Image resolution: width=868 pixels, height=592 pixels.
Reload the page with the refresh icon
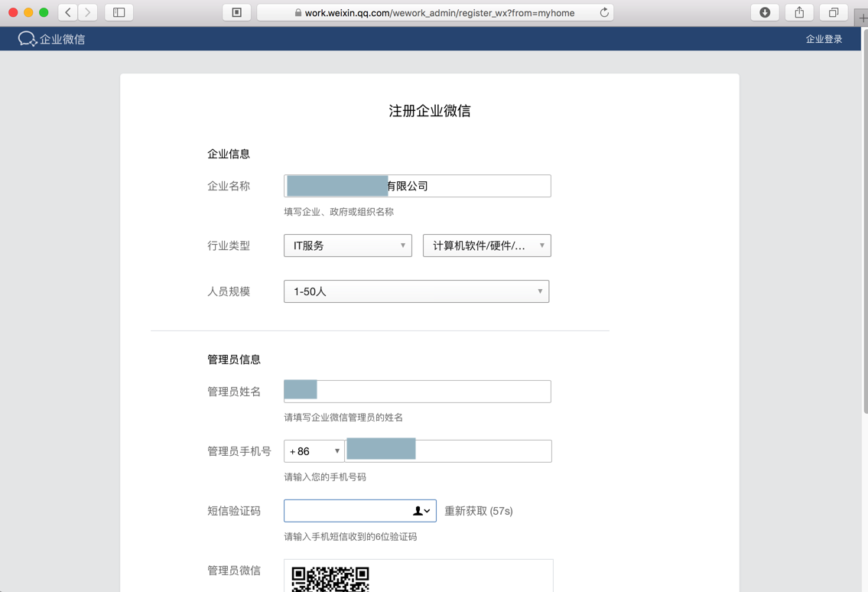(604, 12)
